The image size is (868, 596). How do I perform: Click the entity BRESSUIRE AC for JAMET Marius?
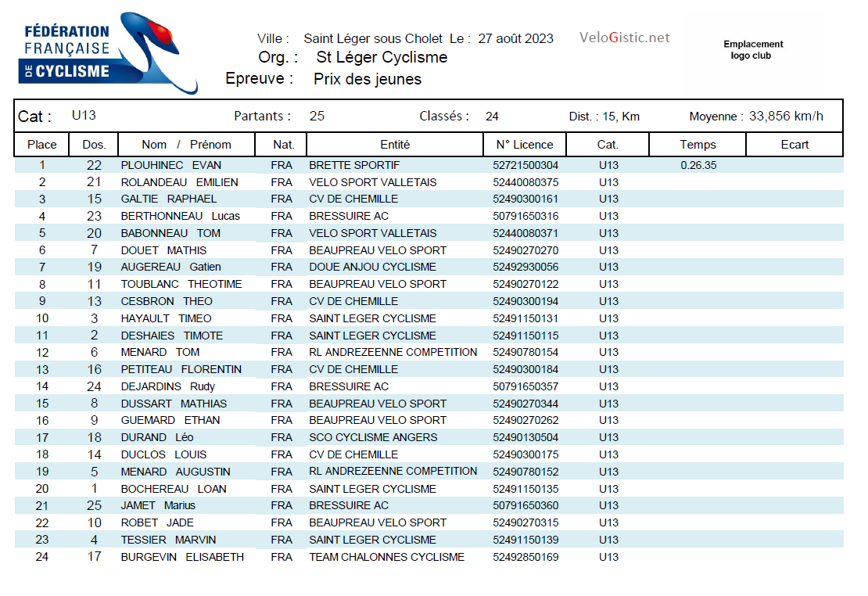[349, 506]
